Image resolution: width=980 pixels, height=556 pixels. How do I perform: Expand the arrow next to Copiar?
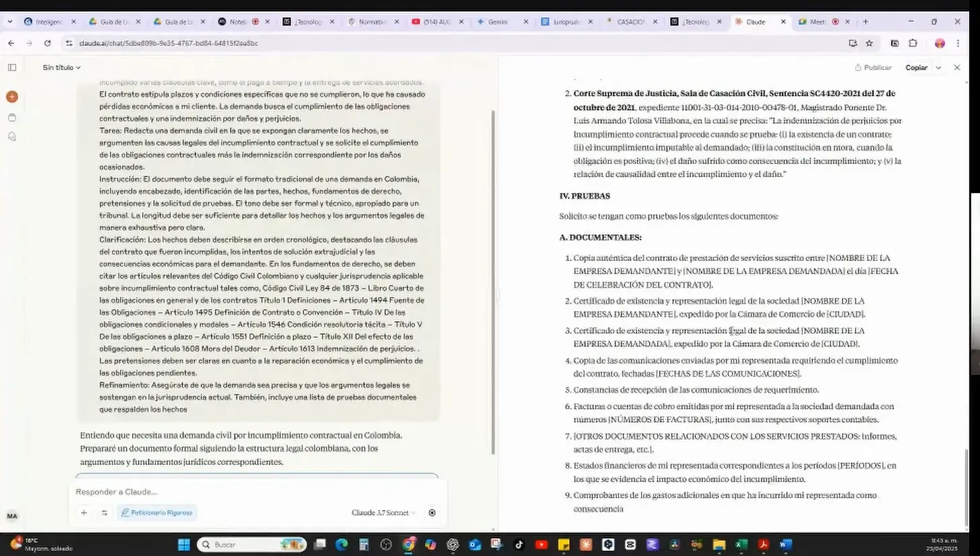tap(938, 67)
